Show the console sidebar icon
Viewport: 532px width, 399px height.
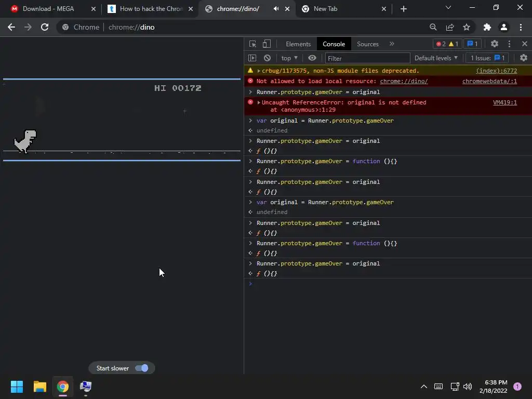(x=252, y=58)
